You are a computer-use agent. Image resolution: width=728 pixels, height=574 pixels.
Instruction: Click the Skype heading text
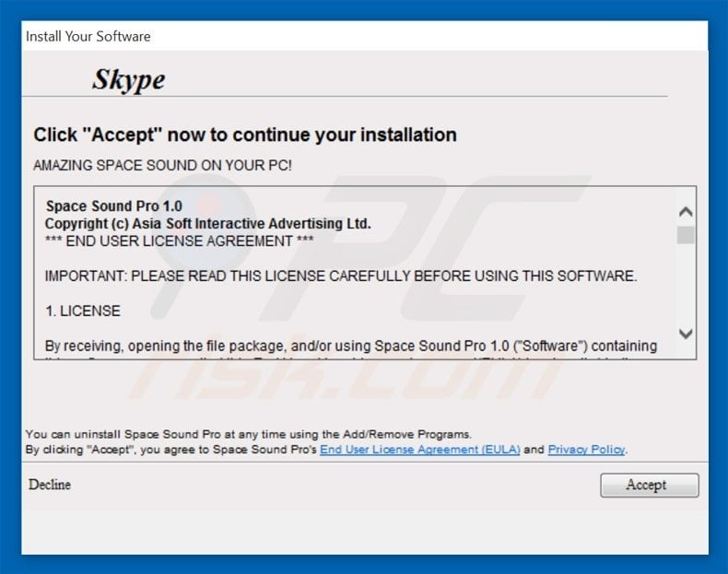coord(128,79)
